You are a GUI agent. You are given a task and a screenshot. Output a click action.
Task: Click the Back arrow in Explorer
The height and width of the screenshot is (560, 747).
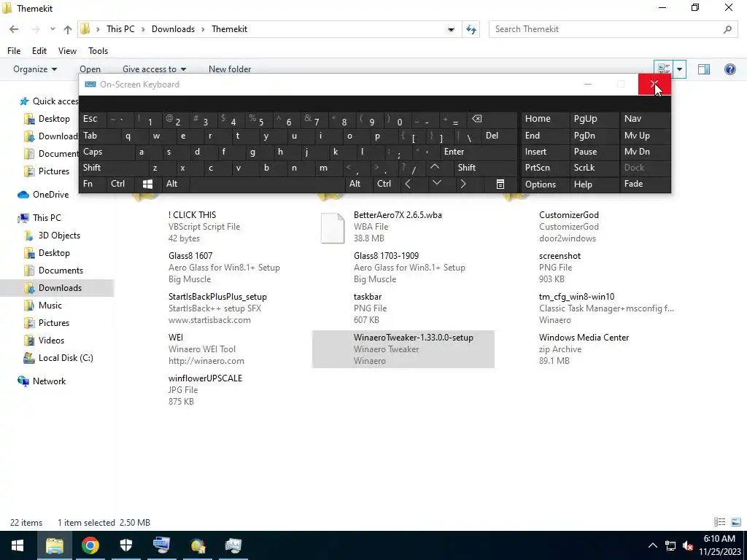point(14,29)
